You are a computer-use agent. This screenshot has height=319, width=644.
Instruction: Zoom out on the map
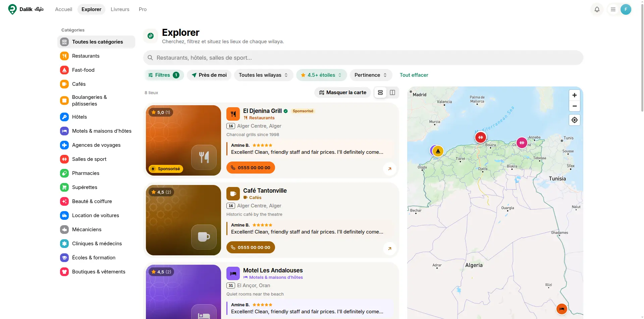(x=575, y=106)
